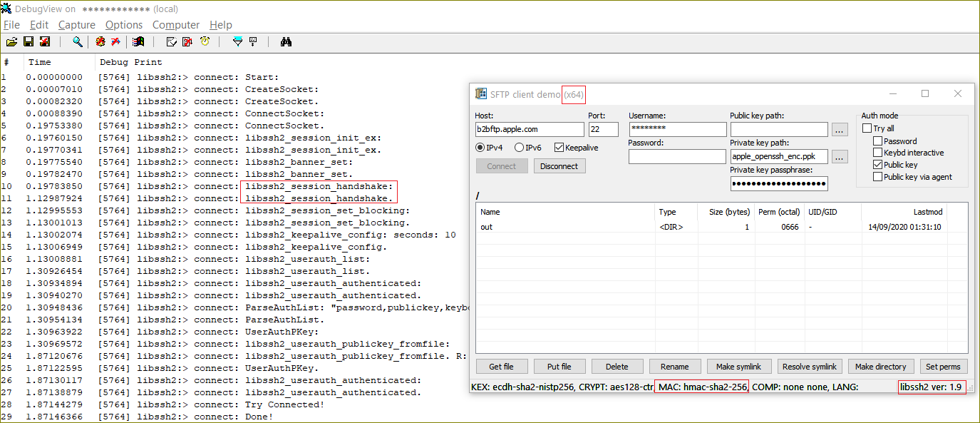Click the Clear Display toolbar icon
Screen dimensions: 980x423
tap(172, 42)
